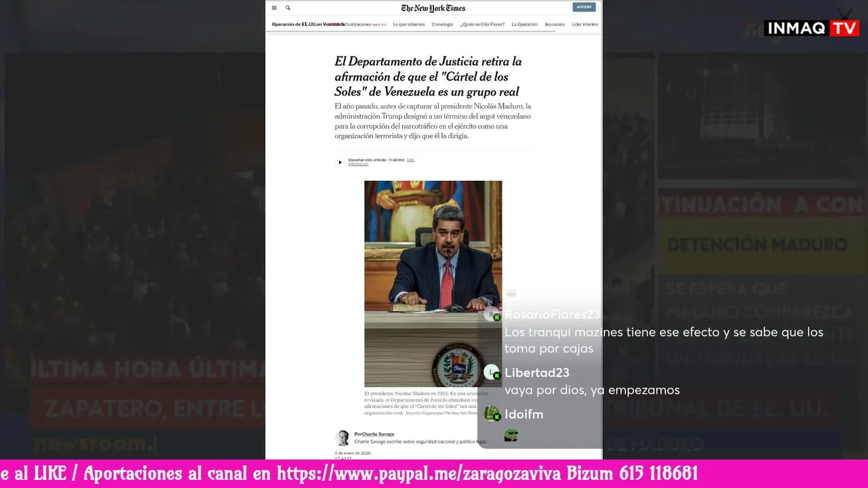The width and height of the screenshot is (868, 488).
Task: Click the photo caption about Nicolás Maduro en 2024
Action: click(427, 403)
